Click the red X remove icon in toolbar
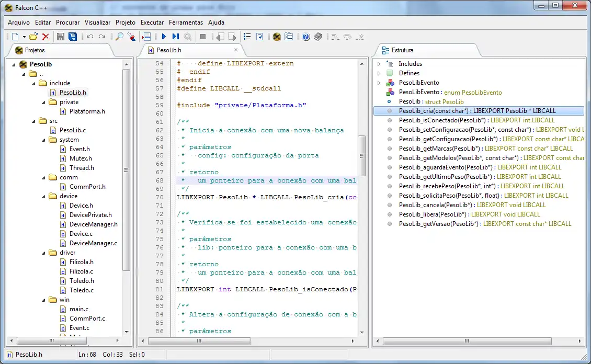591x364 pixels. [x=46, y=37]
